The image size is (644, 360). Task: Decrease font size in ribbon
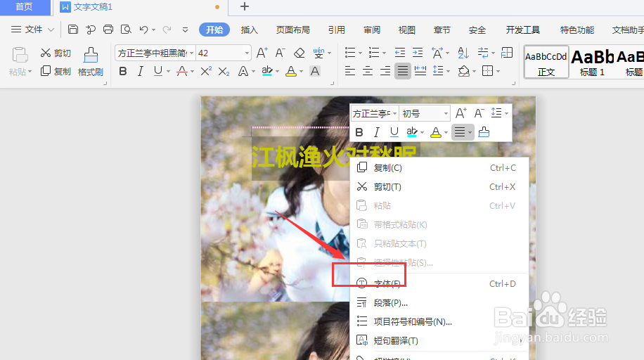click(280, 53)
